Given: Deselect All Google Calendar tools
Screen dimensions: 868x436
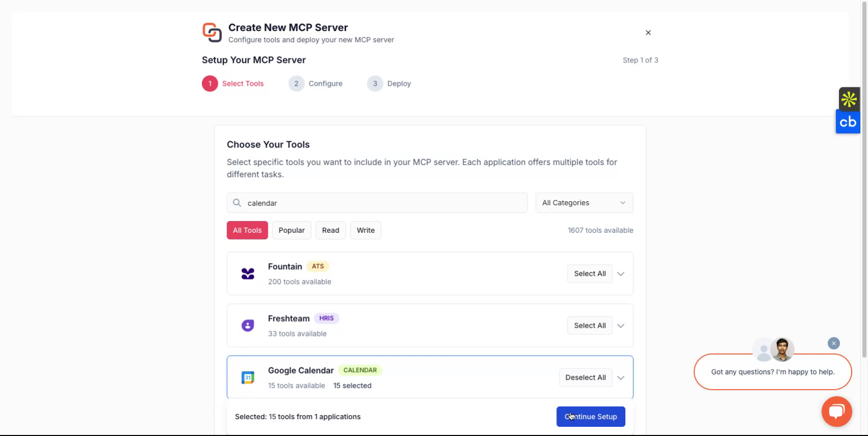Looking at the screenshot, I should click(585, 378).
